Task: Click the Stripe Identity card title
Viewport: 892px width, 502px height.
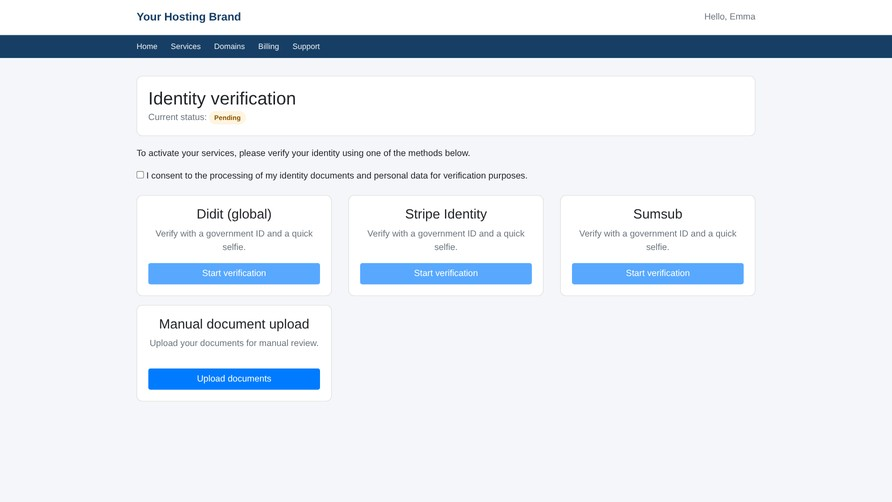Action: [x=446, y=214]
